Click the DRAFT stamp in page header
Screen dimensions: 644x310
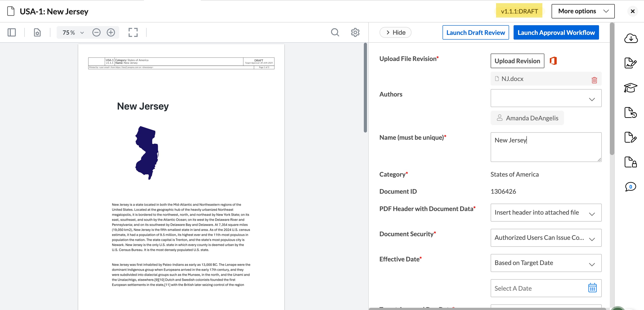pos(259,60)
